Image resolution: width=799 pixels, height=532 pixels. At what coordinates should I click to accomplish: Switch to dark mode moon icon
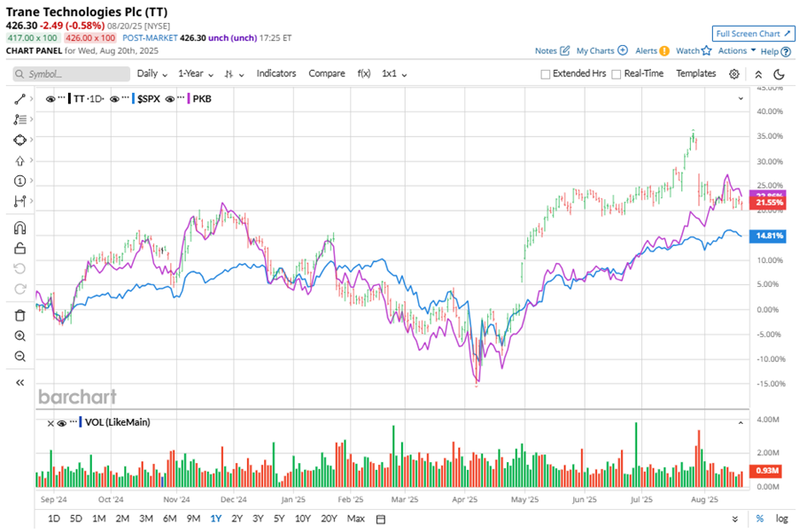pyautogui.click(x=779, y=74)
